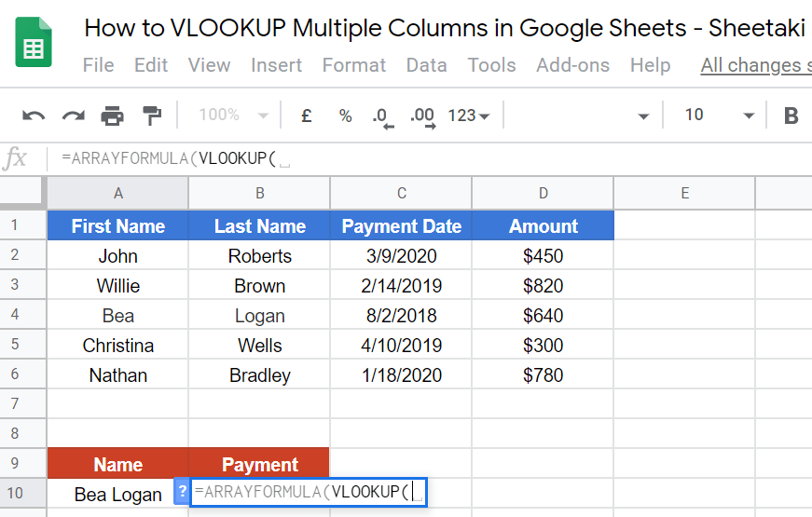Select the cell with amount $820
The image size is (812, 517).
point(543,285)
